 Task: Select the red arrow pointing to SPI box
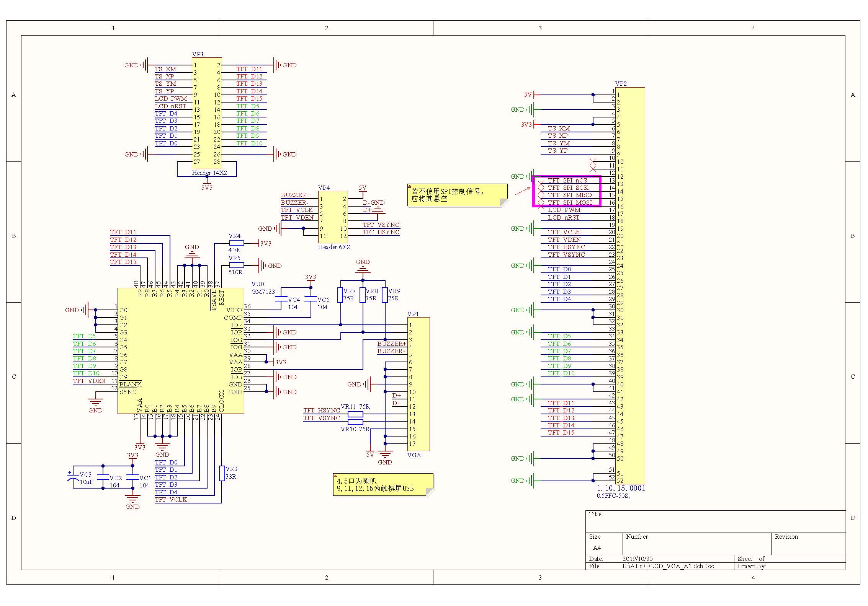coord(522,191)
